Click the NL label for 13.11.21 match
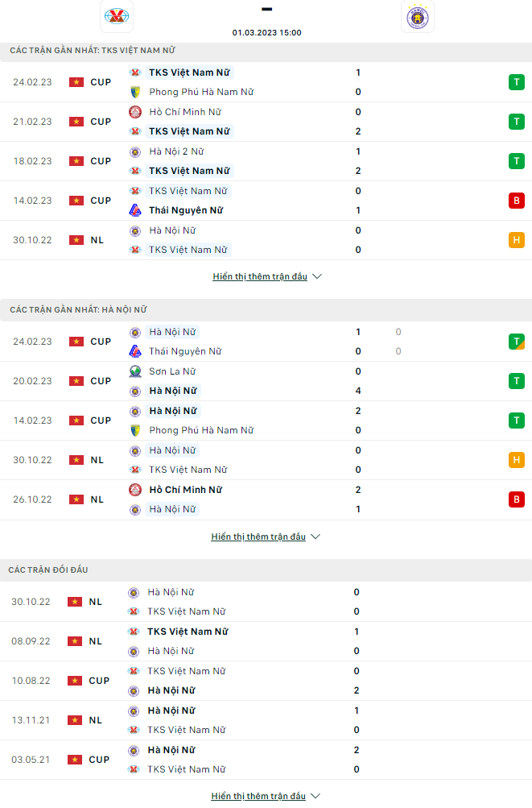The image size is (532, 808). point(96,720)
